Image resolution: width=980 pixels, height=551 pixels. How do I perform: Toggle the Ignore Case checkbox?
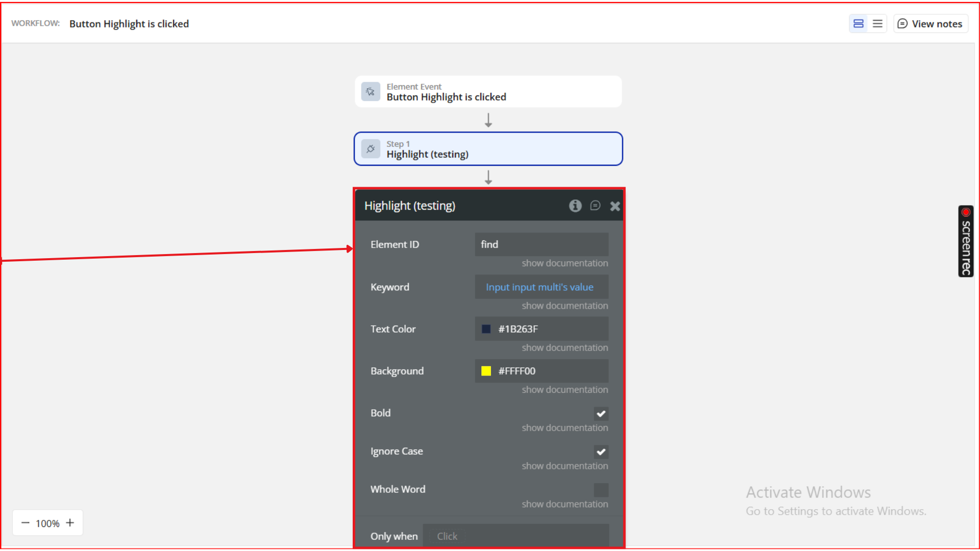[x=601, y=452]
